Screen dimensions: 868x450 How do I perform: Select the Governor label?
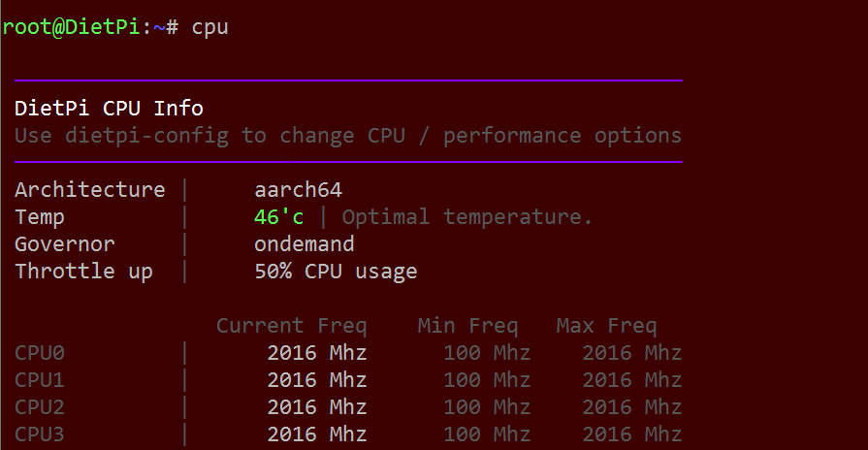point(65,244)
